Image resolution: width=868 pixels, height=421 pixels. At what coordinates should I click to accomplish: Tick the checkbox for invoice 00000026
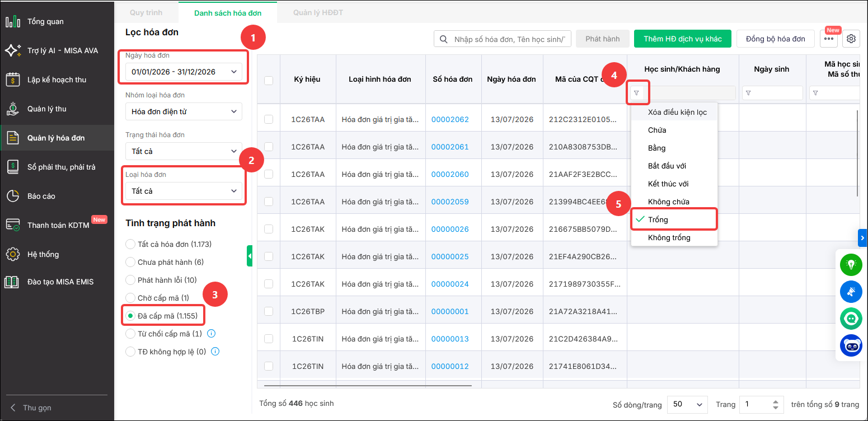[269, 229]
